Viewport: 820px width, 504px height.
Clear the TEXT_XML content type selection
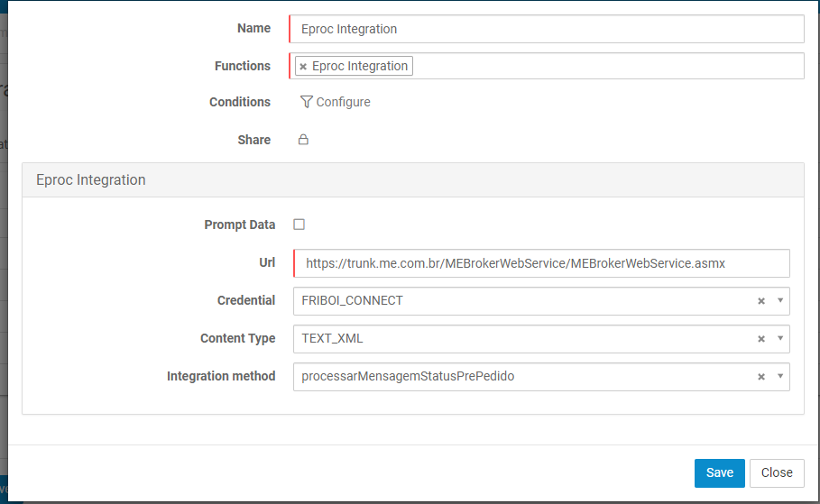[761, 339]
